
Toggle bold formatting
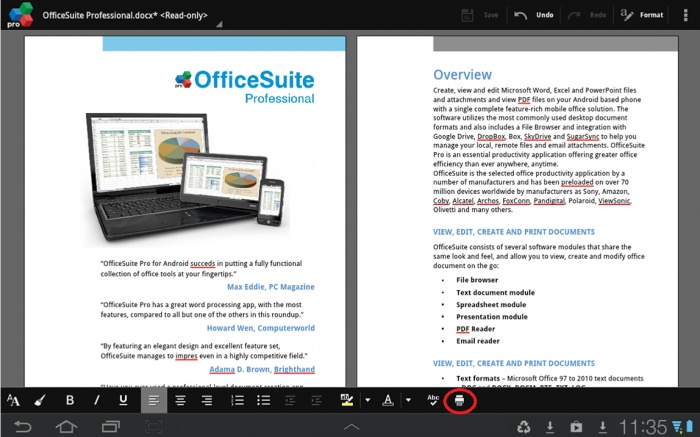click(x=70, y=400)
